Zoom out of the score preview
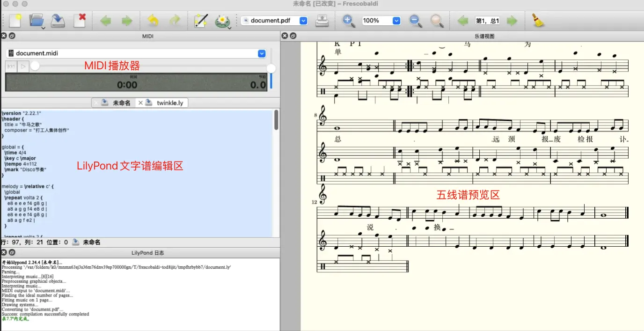Image resolution: width=644 pixels, height=331 pixels. 415,21
